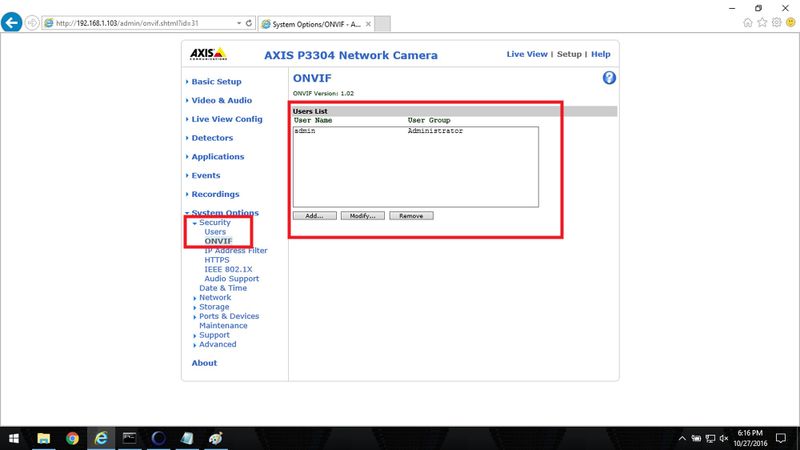
Task: Expand the Storage submenu
Action: pyautogui.click(x=214, y=307)
